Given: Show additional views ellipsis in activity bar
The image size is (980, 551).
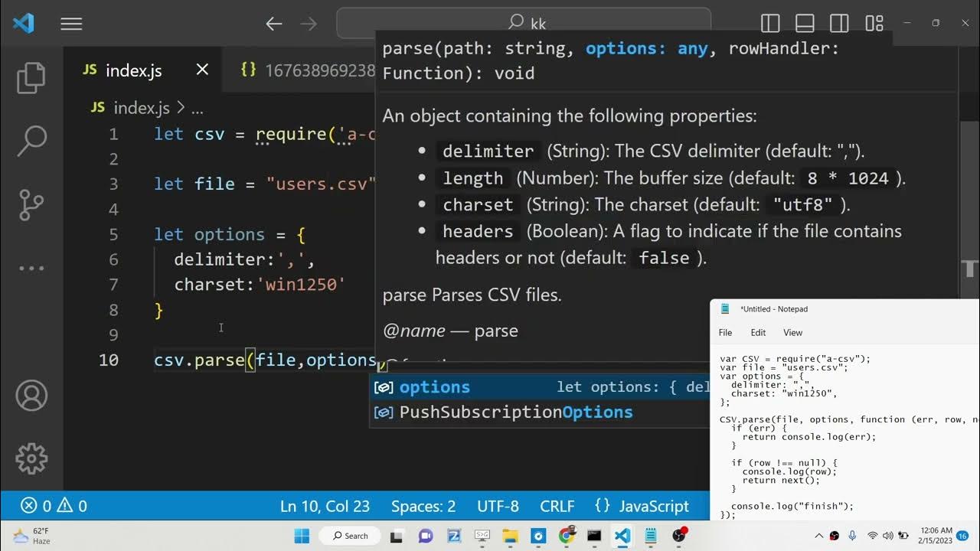Looking at the screenshot, I should 31,268.
